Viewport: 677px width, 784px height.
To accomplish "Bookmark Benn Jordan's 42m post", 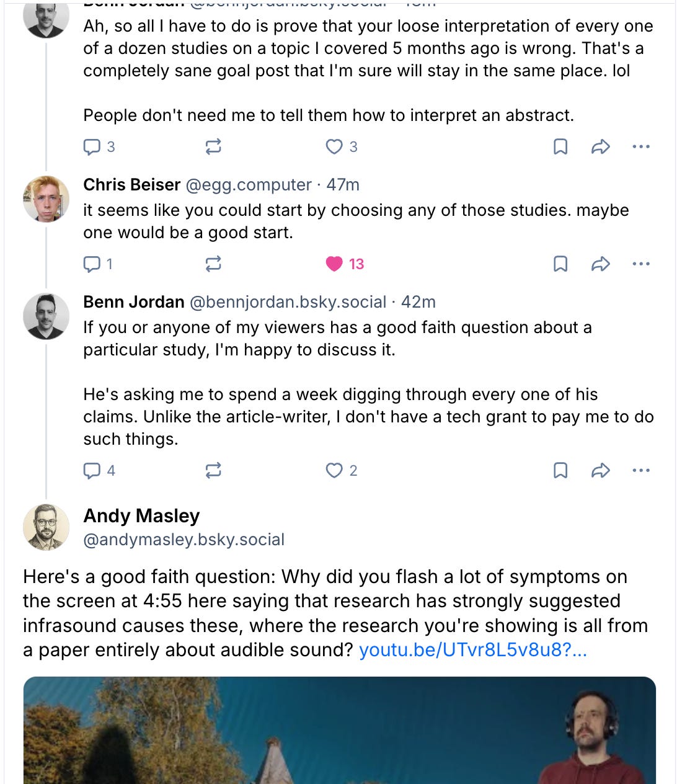I will [560, 471].
